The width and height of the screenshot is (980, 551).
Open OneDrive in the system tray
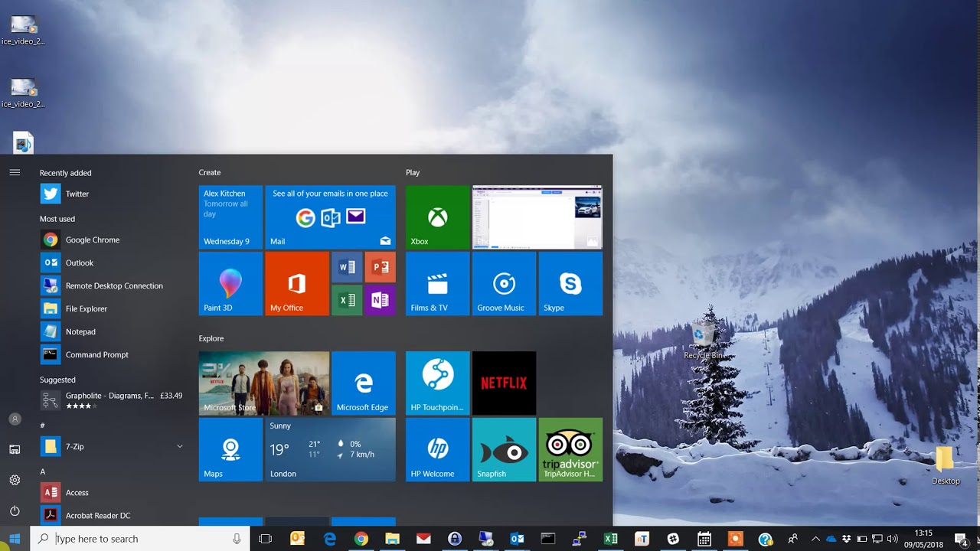(x=831, y=539)
